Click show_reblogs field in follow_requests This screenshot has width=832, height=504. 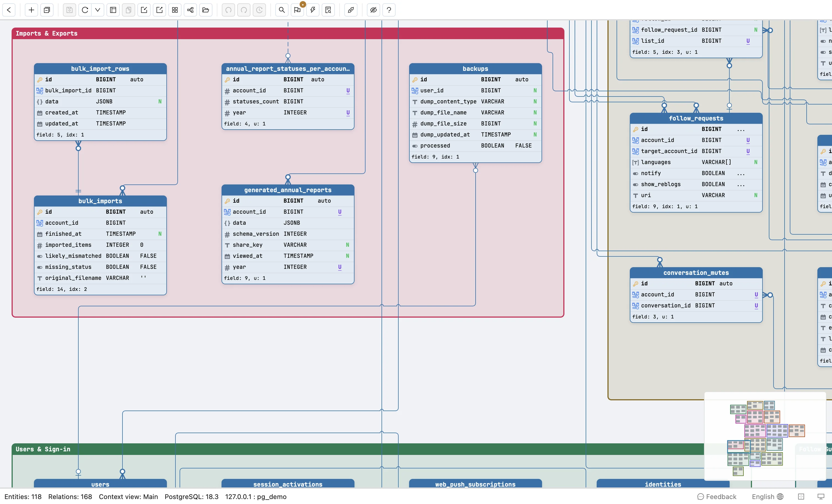point(696,184)
